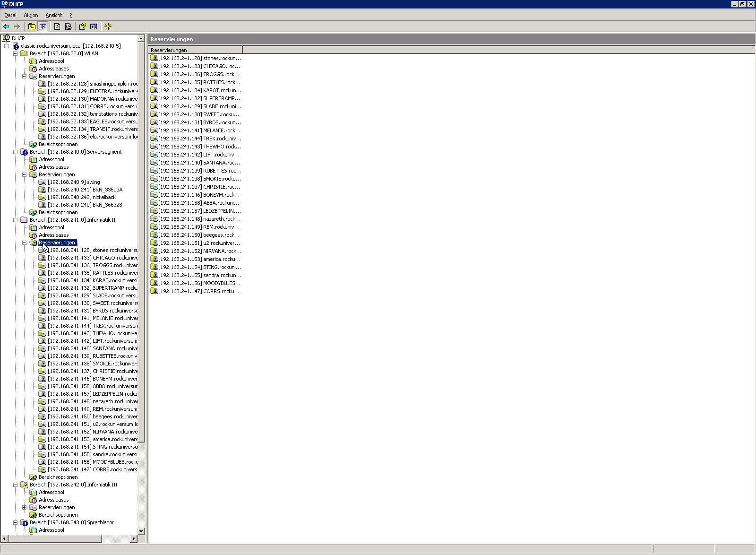The height and width of the screenshot is (555, 756).
Task: Click the server icon for classic.rockuniversum.local
Action: pos(16,46)
